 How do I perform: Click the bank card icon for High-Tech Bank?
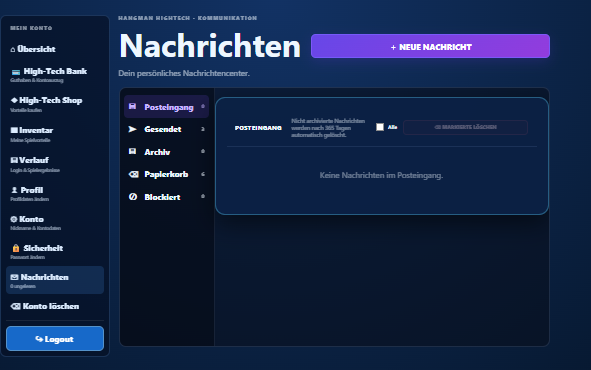(x=16, y=72)
